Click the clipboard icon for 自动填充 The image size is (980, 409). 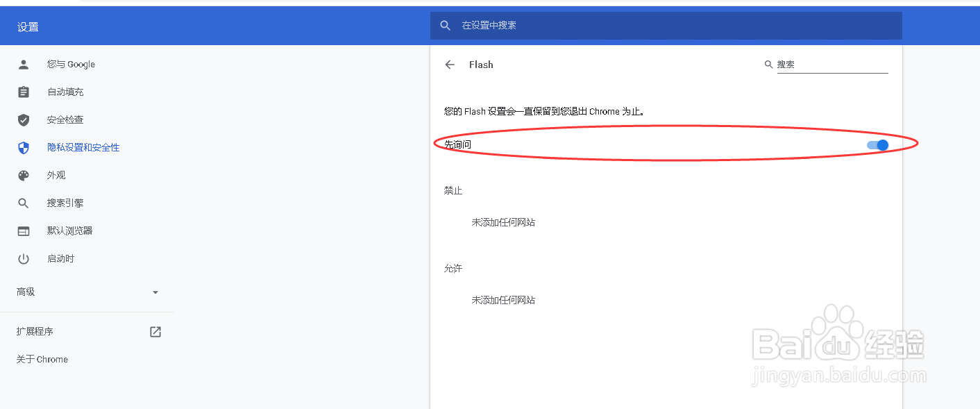(x=24, y=92)
